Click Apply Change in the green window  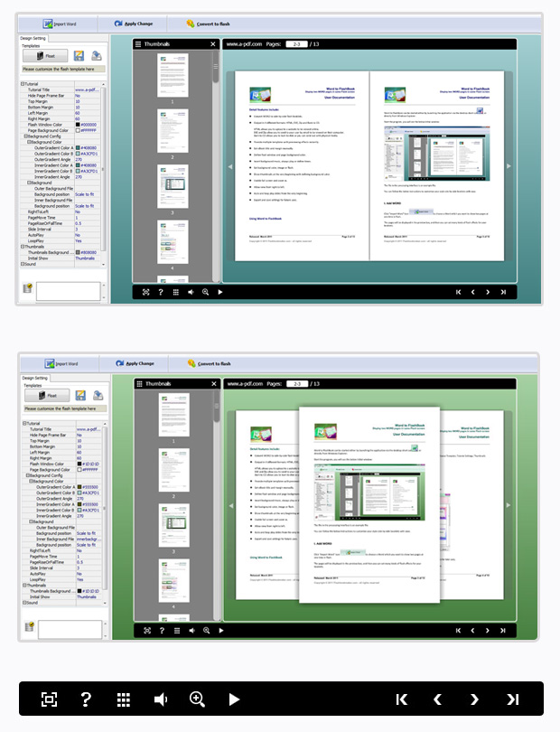click(135, 363)
